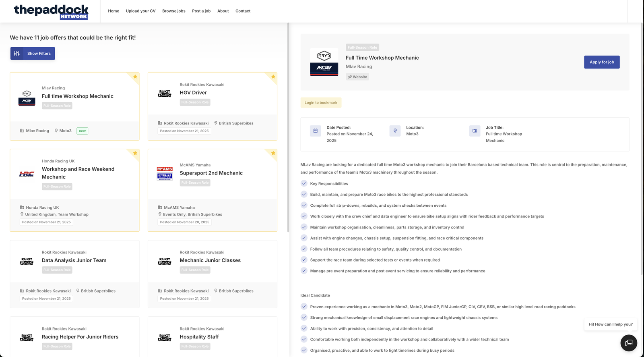Go to the Home menu item

pyautogui.click(x=114, y=11)
